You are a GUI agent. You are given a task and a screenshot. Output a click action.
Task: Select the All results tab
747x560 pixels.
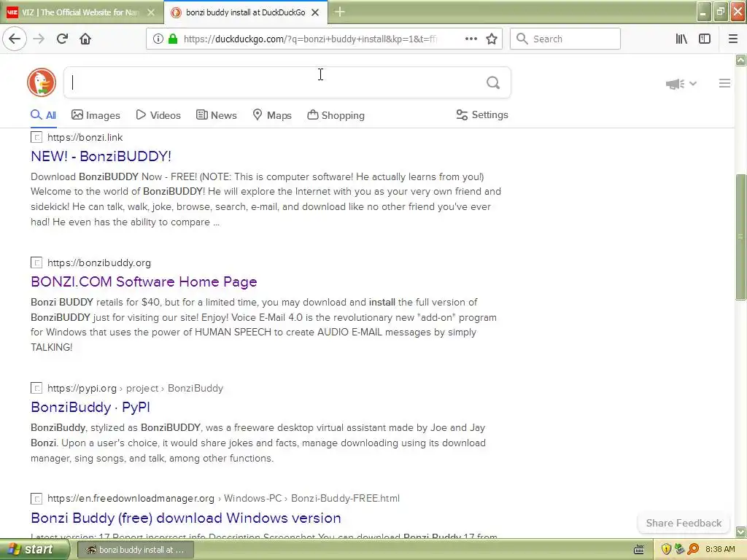tap(43, 115)
